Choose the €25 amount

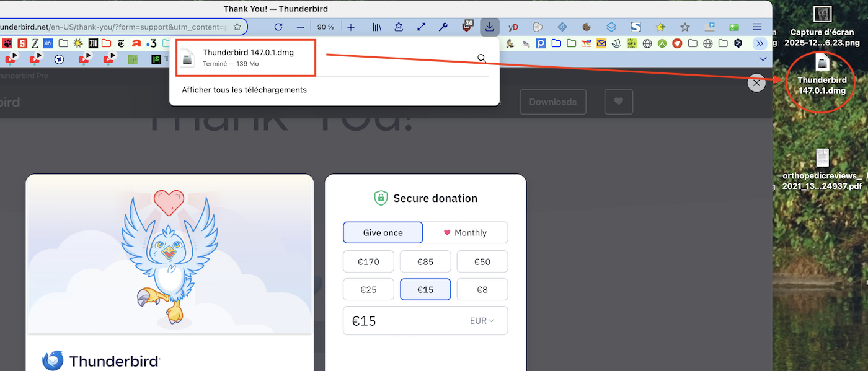pyautogui.click(x=368, y=289)
